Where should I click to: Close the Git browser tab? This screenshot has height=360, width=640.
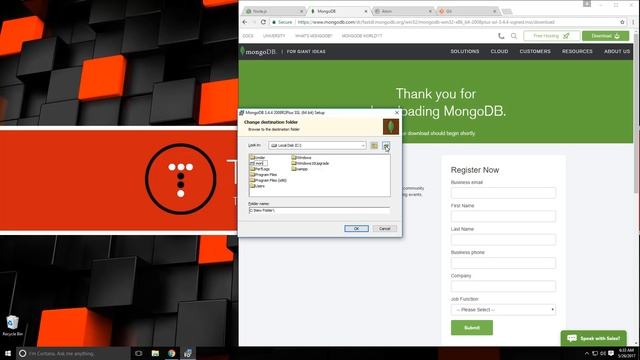[x=494, y=11]
